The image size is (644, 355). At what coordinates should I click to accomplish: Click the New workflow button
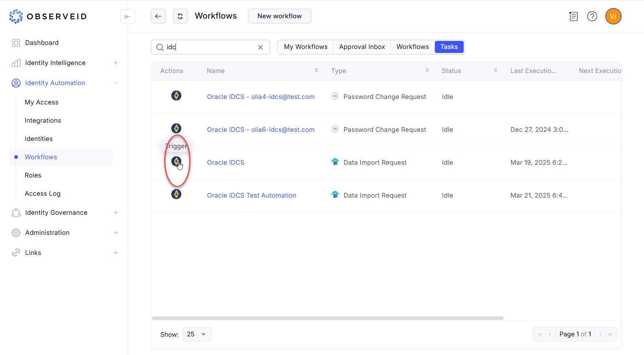click(x=279, y=16)
